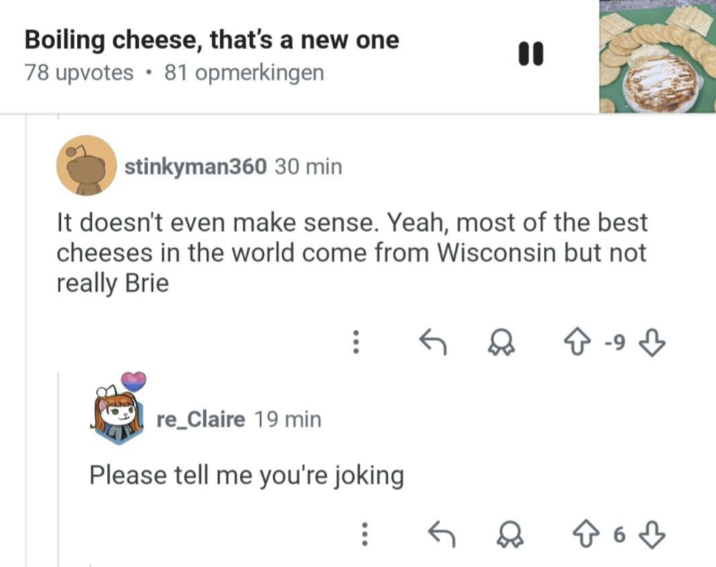Open more options on re_Claire's comment
This screenshot has width=716, height=567.
click(365, 535)
